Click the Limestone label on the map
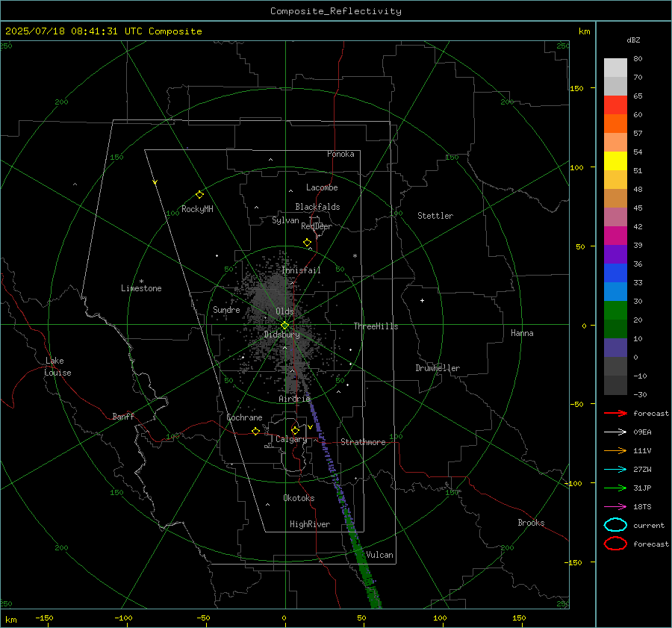The height and width of the screenshot is (628, 672). click(141, 288)
